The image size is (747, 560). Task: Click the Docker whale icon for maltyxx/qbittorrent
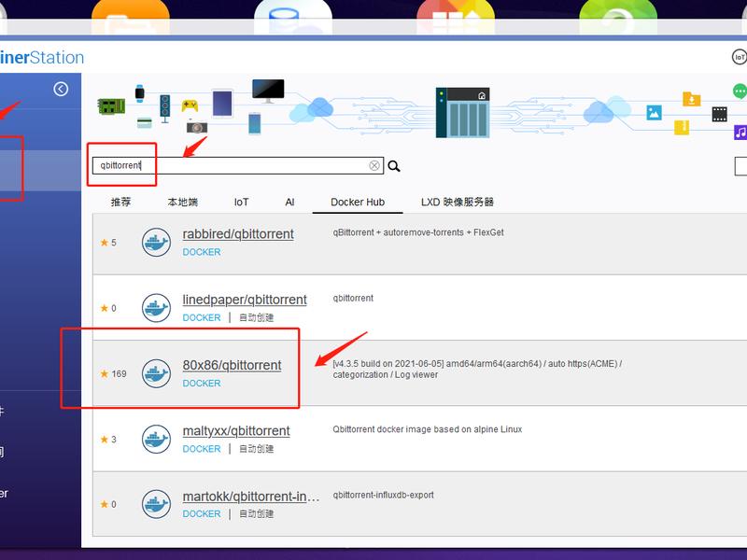(156, 439)
